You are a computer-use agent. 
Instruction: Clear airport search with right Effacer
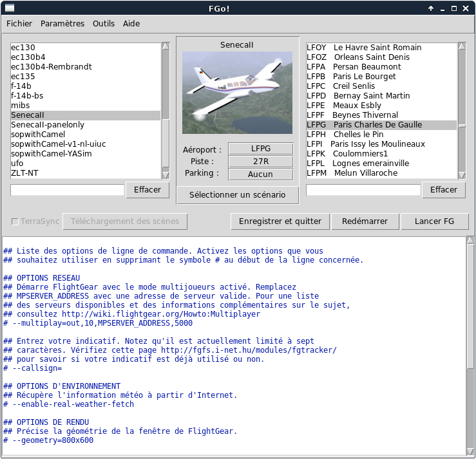click(444, 190)
